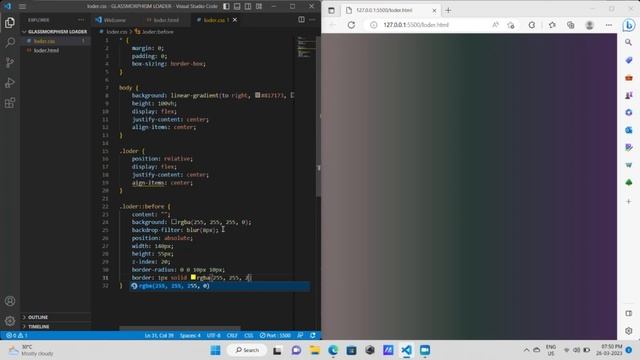Add a sidebar app with plus icon
Screen dimensions: 640x360
point(629,201)
